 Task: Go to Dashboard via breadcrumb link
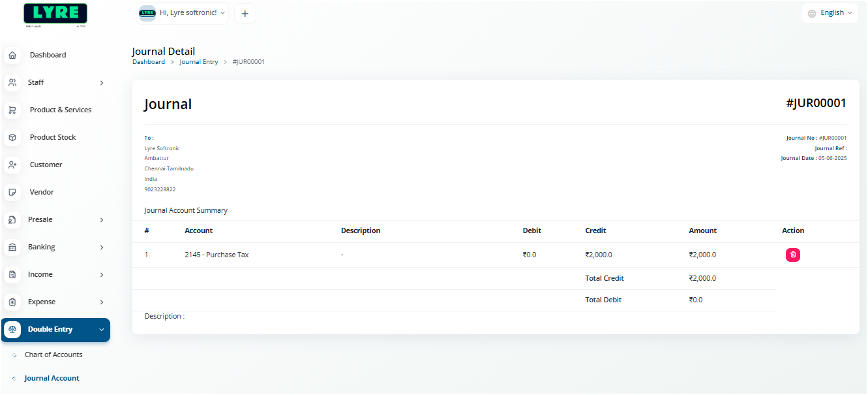[149, 62]
